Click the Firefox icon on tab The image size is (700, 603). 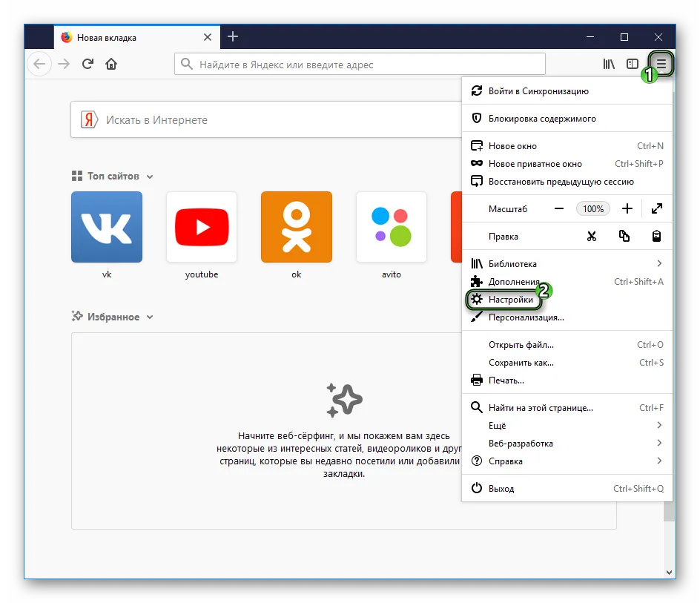(x=67, y=37)
